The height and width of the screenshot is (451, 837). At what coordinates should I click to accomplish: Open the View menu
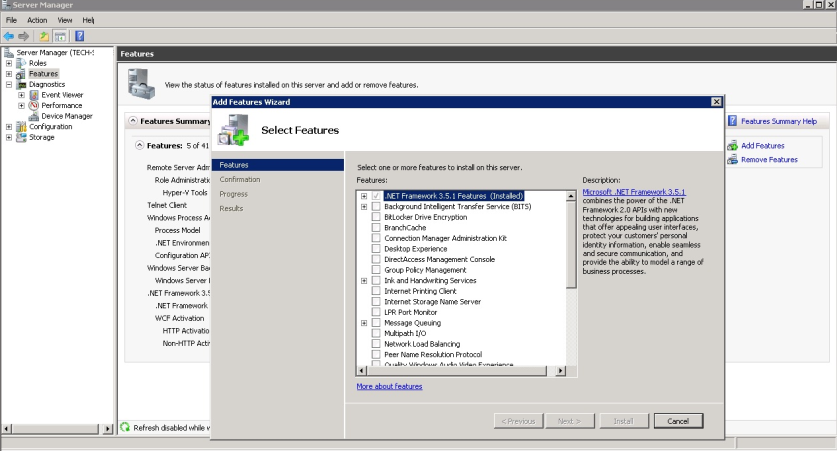(65, 20)
